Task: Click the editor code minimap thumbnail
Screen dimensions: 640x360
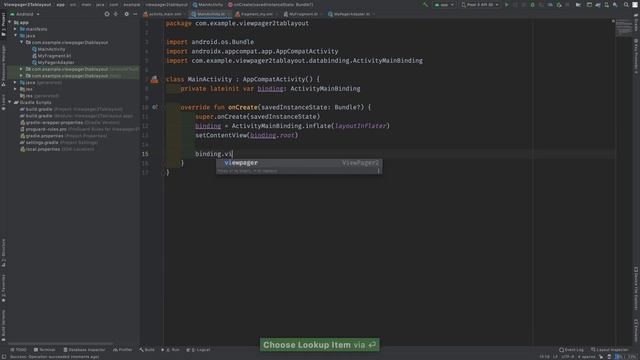Action: point(624,28)
